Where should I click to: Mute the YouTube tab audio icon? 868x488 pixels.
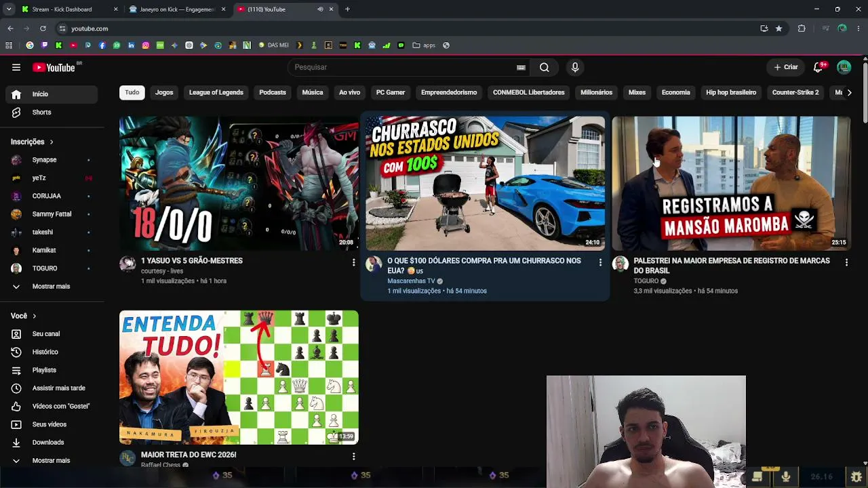[320, 9]
